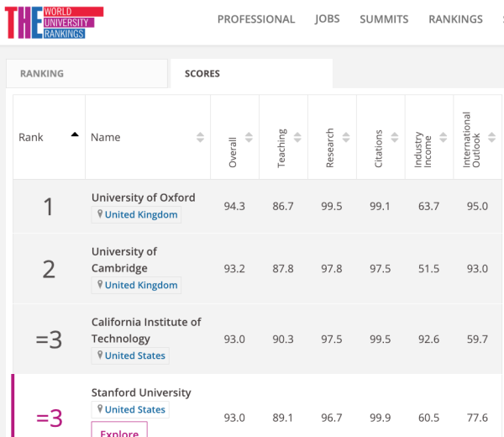
Task: Click Stanford international outlook 77.6
Action: point(477,418)
